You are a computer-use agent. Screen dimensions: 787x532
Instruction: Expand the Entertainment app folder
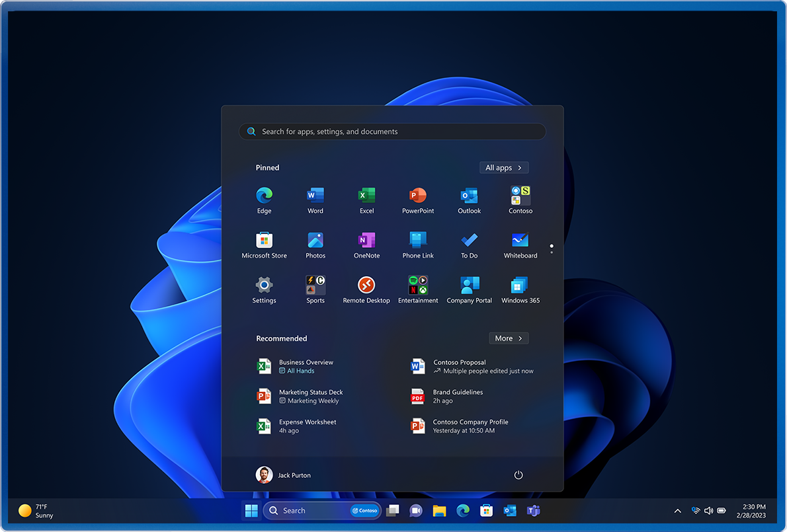coord(418,285)
